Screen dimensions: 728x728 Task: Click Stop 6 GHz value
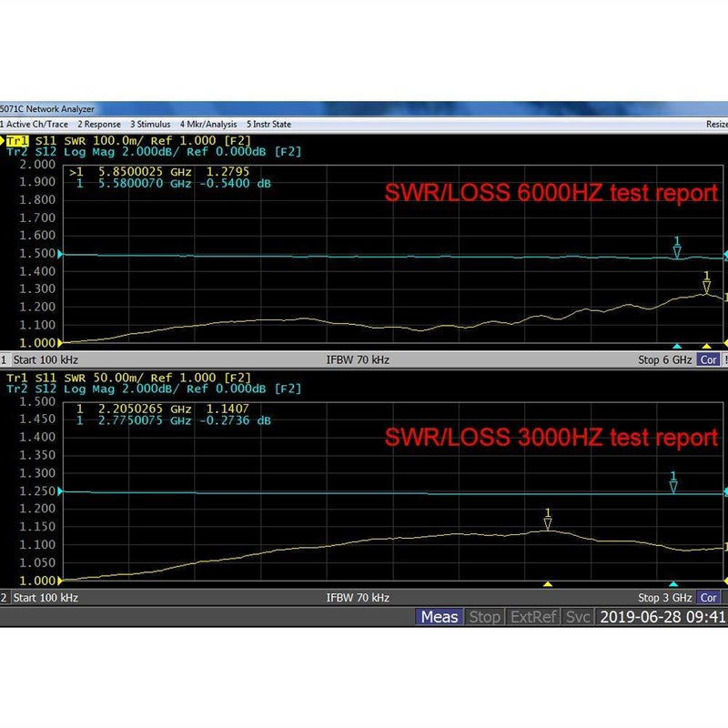point(665,359)
